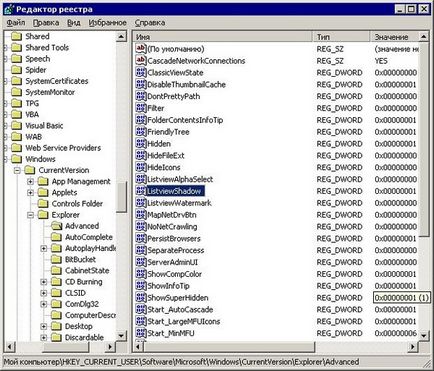Select the Speech folder icon
Image resolution: width=434 pixels, height=371 pixels.
16,59
